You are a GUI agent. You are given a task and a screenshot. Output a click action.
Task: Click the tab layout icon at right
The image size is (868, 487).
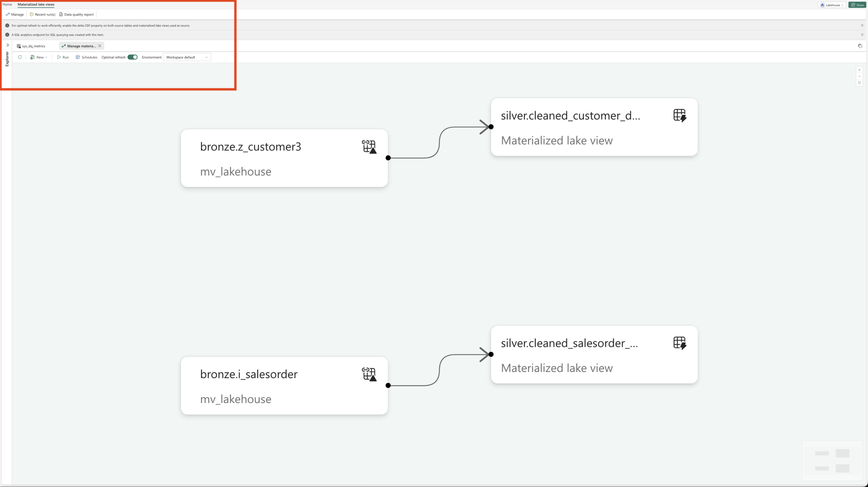pos(860,46)
